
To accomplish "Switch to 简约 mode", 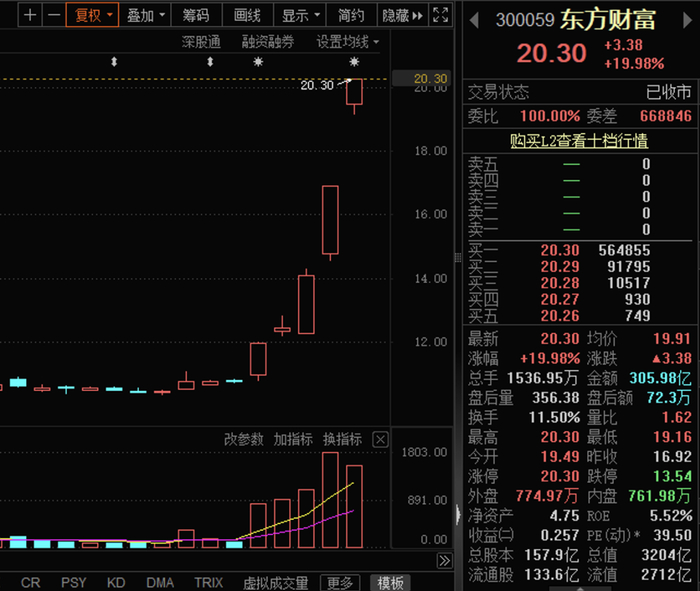I will coord(351,15).
